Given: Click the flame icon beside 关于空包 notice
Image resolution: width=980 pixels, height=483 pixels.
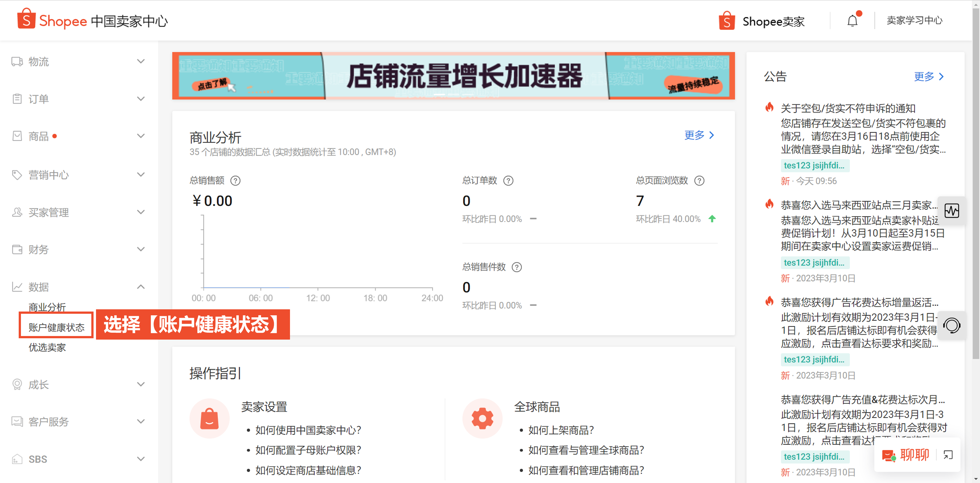Looking at the screenshot, I should click(769, 107).
